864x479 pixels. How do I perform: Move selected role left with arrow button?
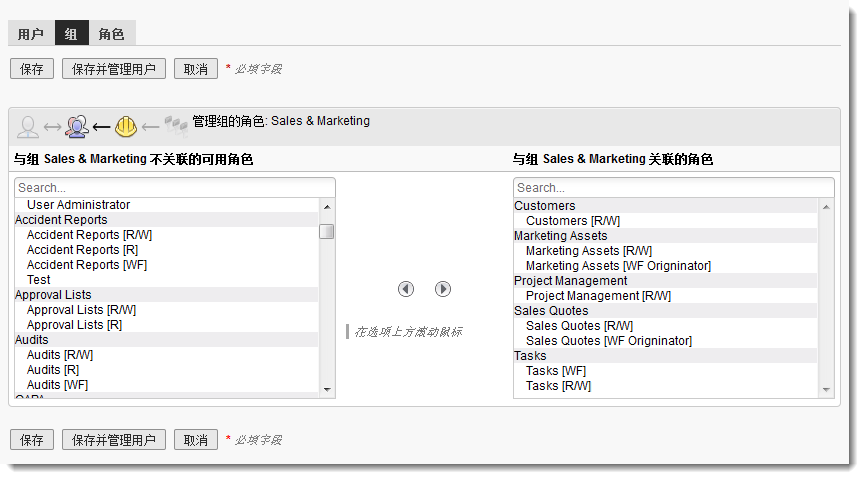click(x=406, y=289)
